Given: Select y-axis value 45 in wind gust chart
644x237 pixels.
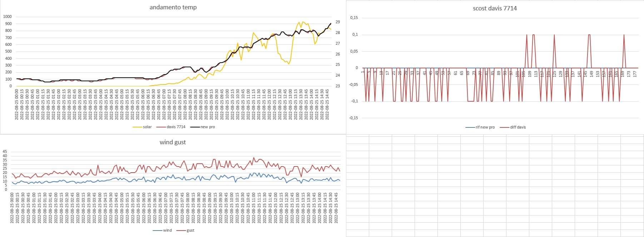Looking at the screenshot, I should [5, 152].
